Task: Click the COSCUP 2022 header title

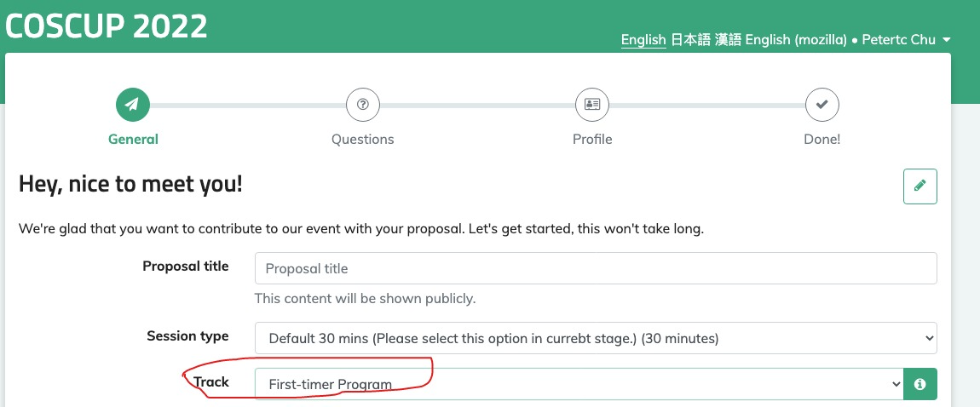Action: tap(107, 26)
